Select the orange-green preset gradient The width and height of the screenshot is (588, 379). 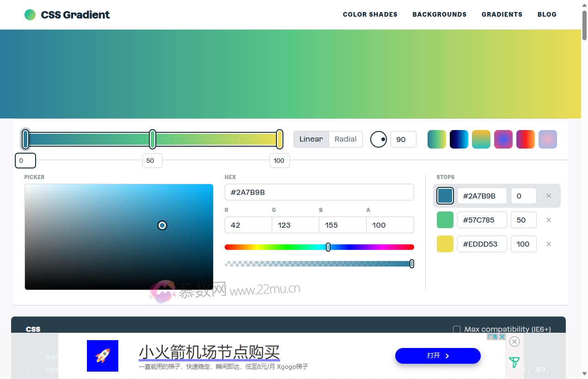coord(481,139)
